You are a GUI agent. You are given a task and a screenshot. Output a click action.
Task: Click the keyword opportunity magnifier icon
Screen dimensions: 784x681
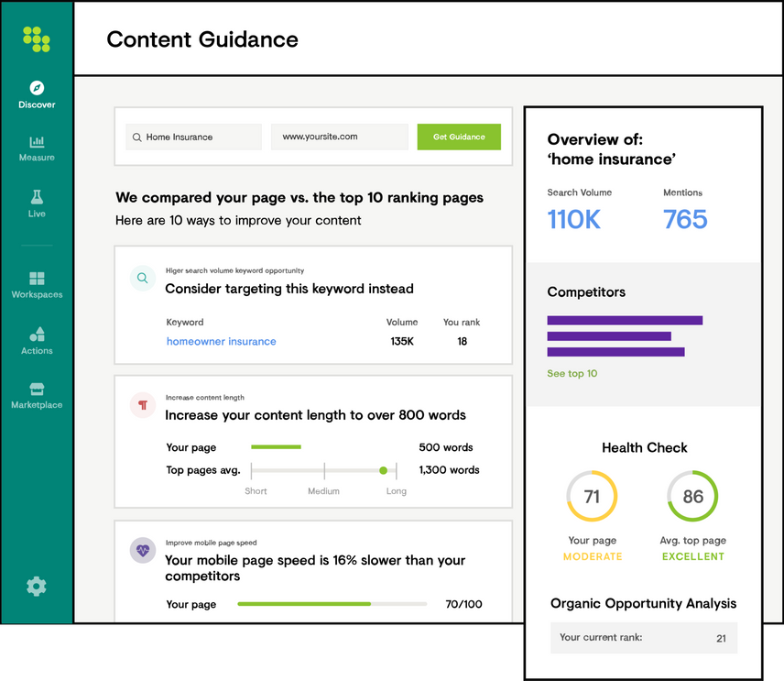[143, 277]
